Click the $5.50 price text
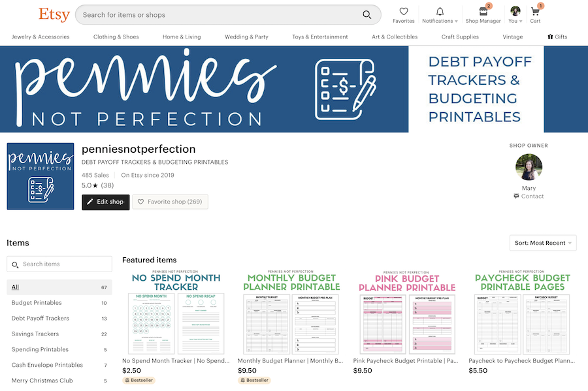The image size is (588, 391). 478,370
